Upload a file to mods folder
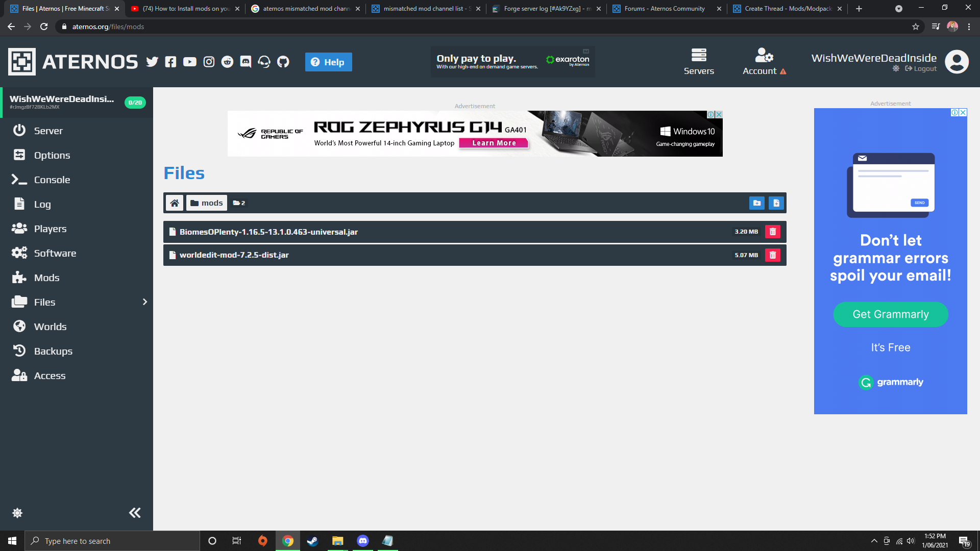 [x=776, y=203]
